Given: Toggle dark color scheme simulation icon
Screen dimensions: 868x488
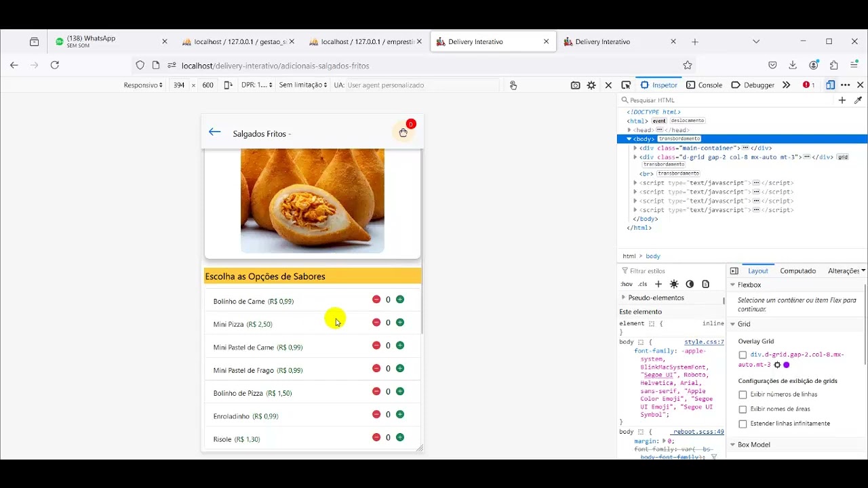Looking at the screenshot, I should (x=690, y=284).
